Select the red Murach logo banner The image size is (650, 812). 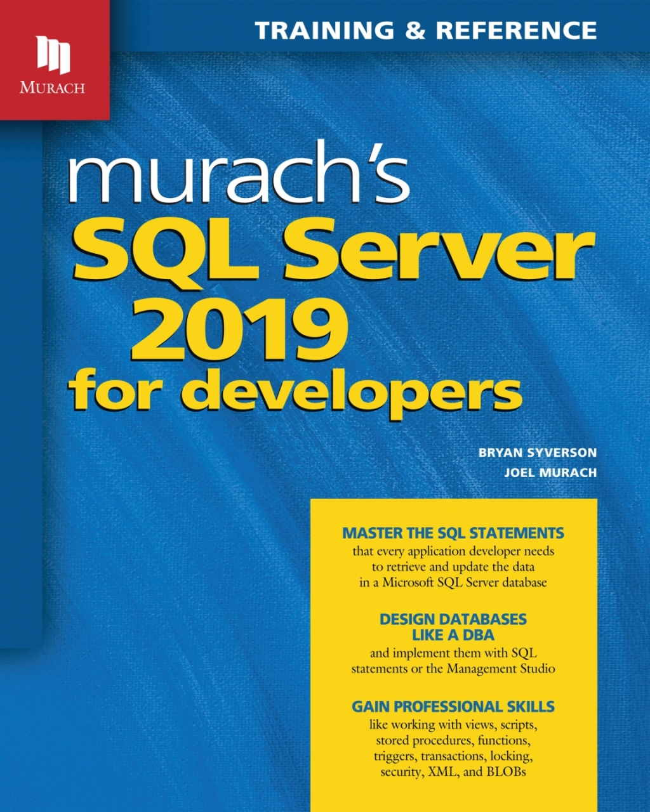[x=54, y=60]
